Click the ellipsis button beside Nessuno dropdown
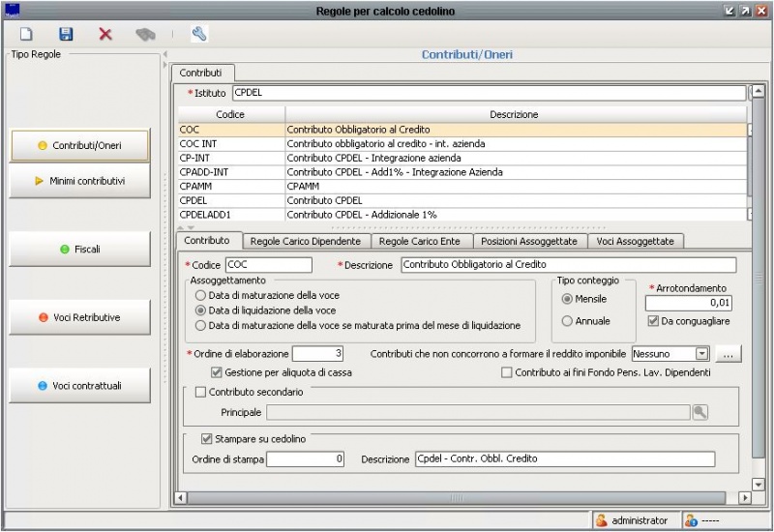 tap(729, 354)
